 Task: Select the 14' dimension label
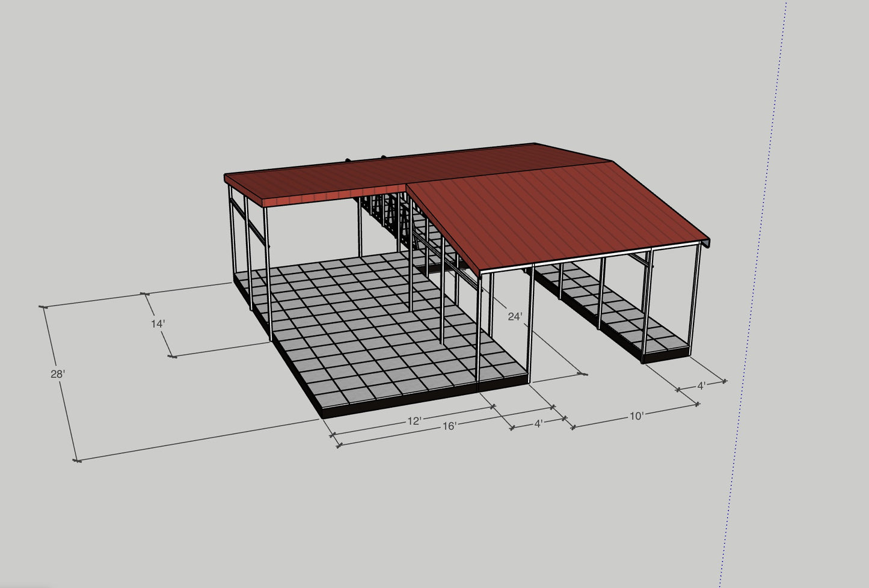157,324
